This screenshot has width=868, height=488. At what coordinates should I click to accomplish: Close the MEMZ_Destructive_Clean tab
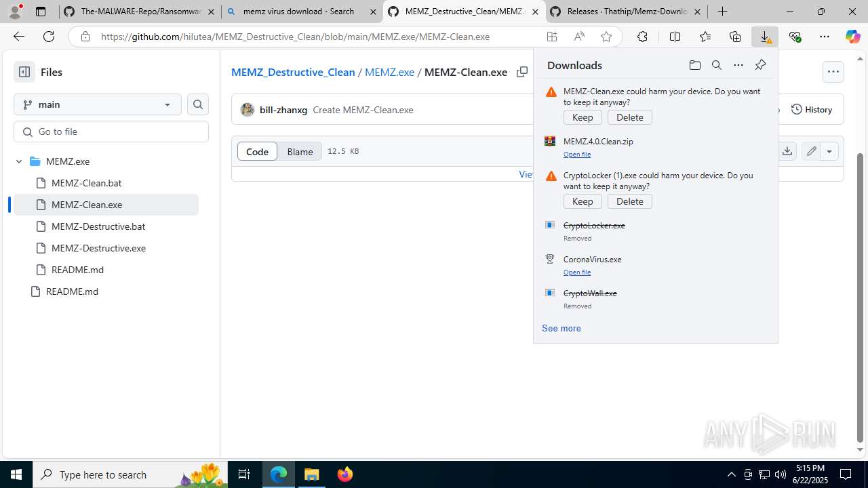(x=535, y=12)
